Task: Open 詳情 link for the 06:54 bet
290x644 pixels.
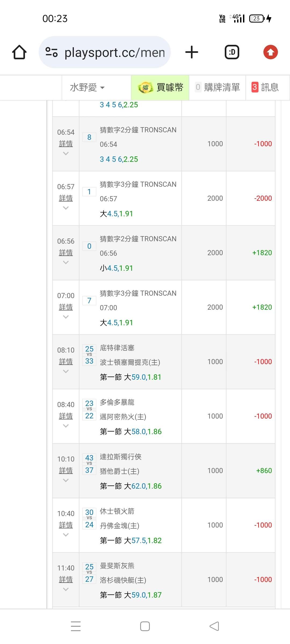Action: (x=66, y=144)
